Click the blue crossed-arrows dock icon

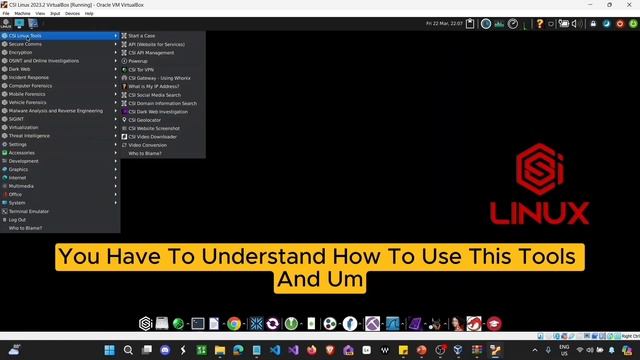256,324
